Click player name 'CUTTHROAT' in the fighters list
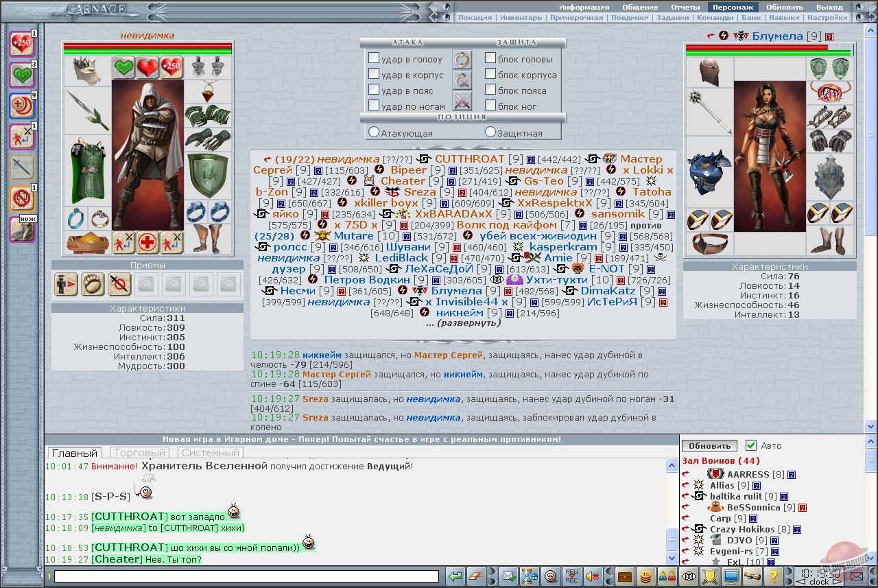The height and width of the screenshot is (588, 878). (469, 159)
